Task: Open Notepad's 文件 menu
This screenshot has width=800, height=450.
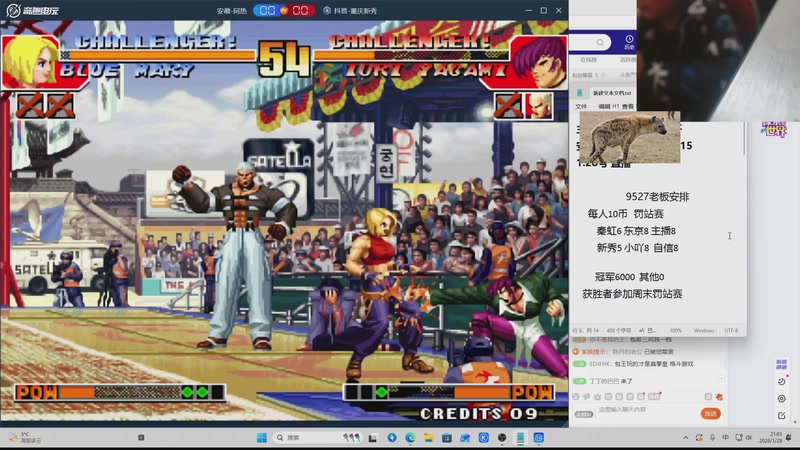Action: point(581,106)
